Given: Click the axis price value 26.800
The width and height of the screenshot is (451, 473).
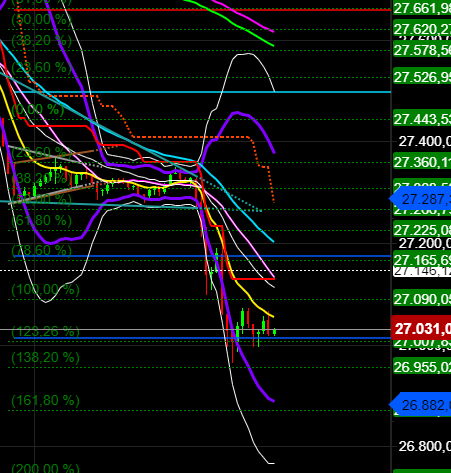Looking at the screenshot, I should click(425, 446).
